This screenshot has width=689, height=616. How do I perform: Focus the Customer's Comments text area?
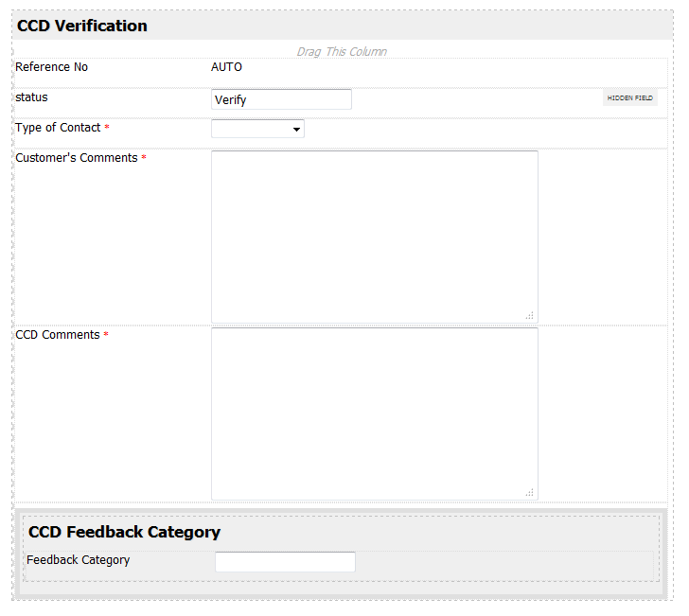coord(374,237)
